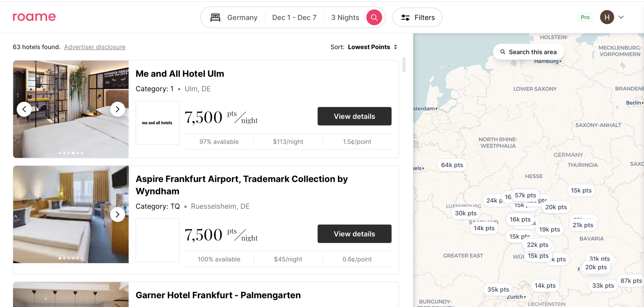644x307 pixels.
Task: Click the bed icon in search bar
Action: tap(215, 17)
